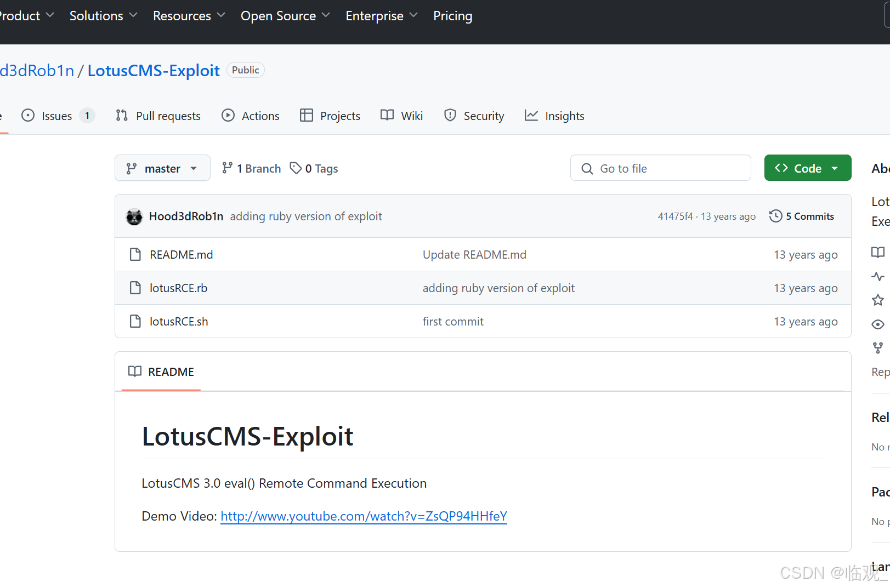Click the timestamp of lotusRCE.sh row
890x588 pixels.
coord(806,321)
